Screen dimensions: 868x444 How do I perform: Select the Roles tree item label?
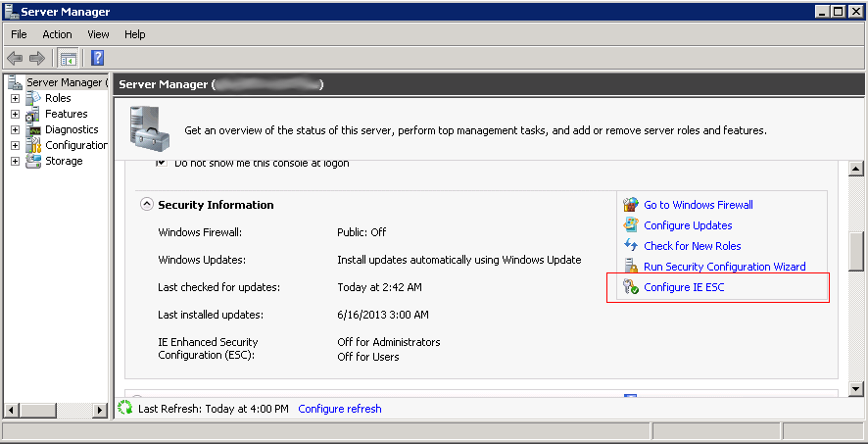58,98
